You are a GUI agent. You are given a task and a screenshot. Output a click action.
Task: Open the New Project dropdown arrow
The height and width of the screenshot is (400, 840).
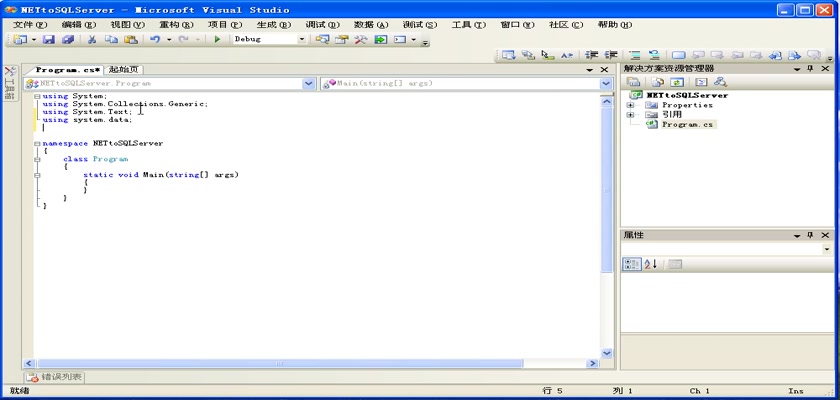coord(33,40)
